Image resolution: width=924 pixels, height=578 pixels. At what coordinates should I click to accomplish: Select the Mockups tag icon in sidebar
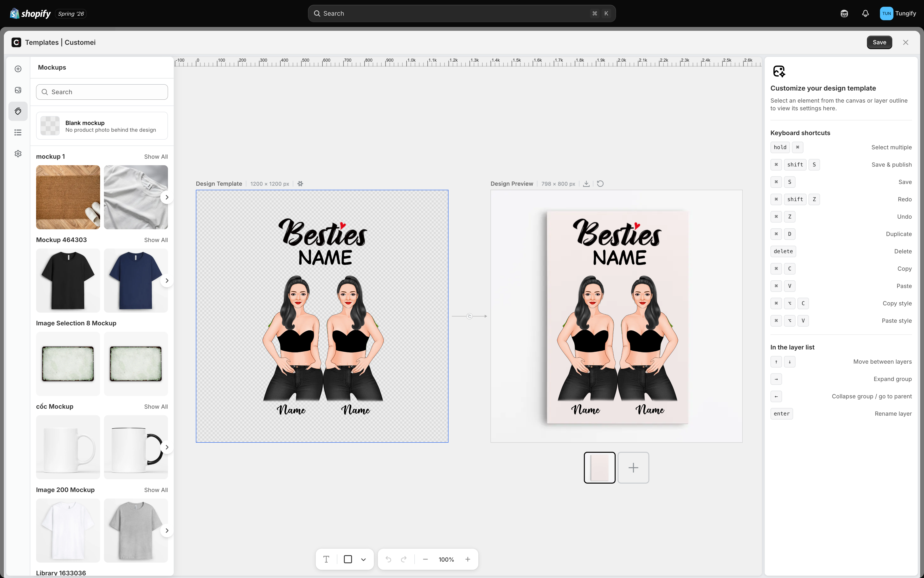pos(18,111)
